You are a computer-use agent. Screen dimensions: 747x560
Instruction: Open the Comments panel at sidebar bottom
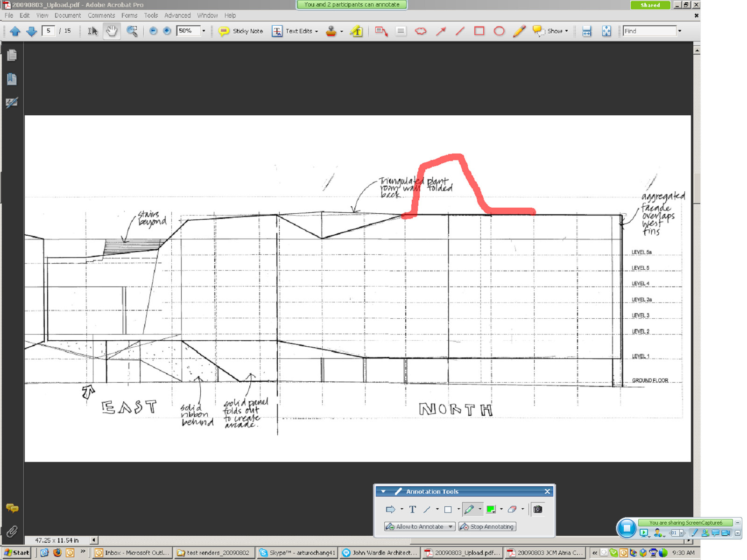pyautogui.click(x=12, y=508)
